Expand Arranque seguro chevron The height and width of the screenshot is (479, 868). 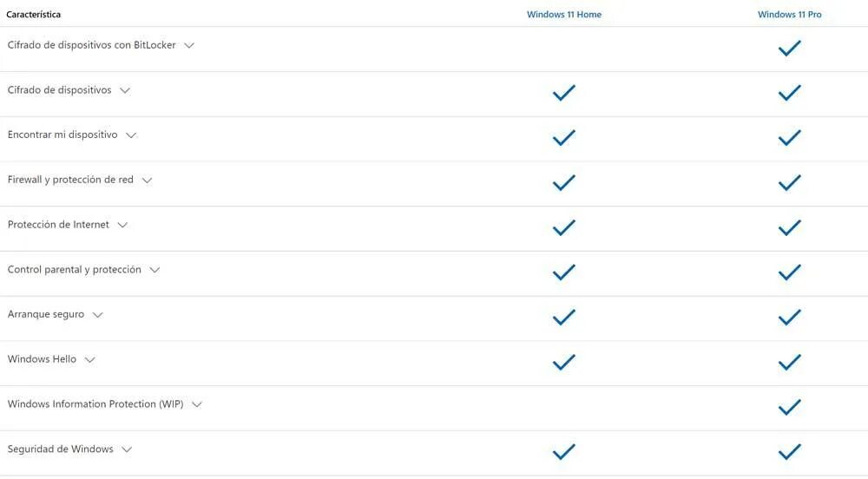(97, 315)
